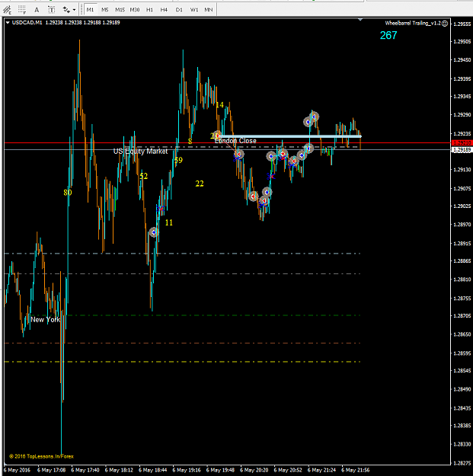
Task: Click the Wheelbarrel Trailing_v1.2 expert label
Action: point(413,23)
